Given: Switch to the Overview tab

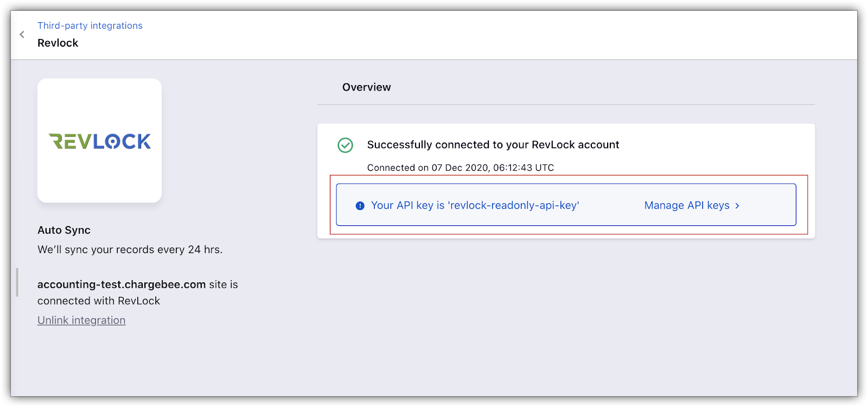Looking at the screenshot, I should pos(366,87).
